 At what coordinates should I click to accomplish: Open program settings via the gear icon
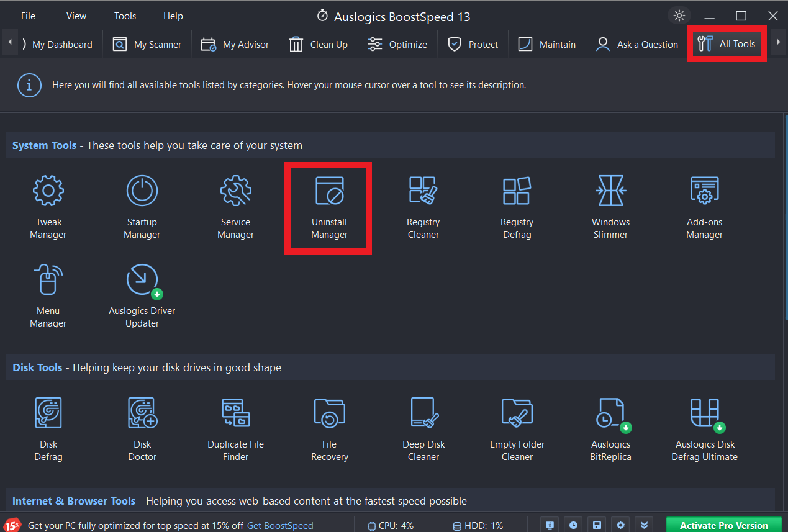(620, 525)
